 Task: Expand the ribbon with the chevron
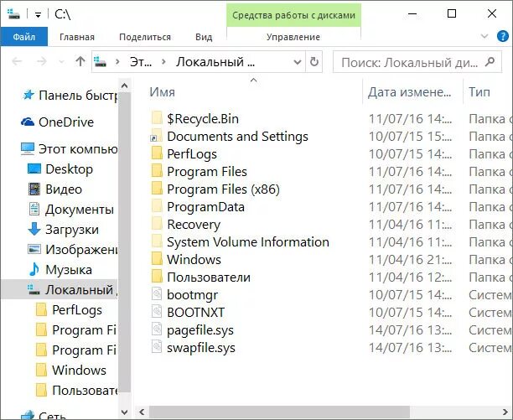[x=484, y=36]
